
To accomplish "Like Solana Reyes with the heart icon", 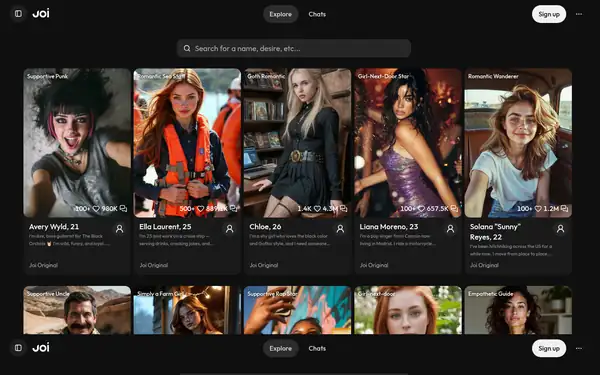I will tap(538, 209).
